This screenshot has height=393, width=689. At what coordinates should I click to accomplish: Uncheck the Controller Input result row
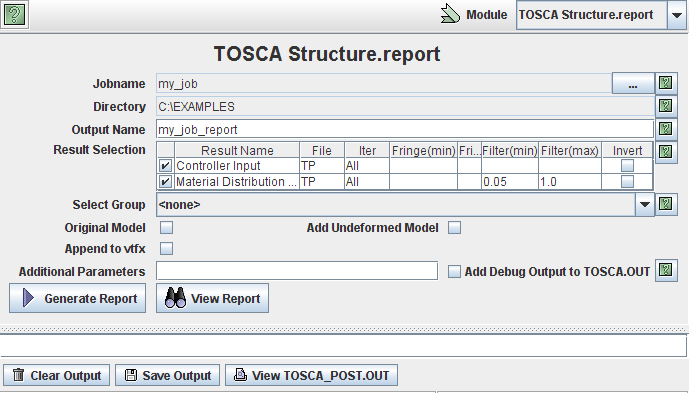click(165, 166)
